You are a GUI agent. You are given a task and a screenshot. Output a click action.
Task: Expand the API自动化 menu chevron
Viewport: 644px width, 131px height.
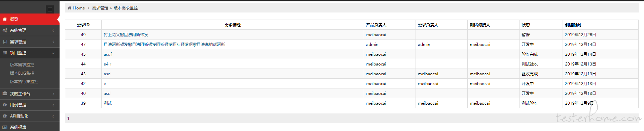tap(53, 116)
